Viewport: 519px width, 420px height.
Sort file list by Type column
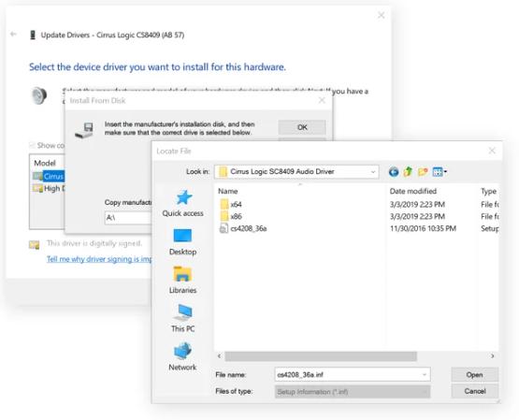[488, 192]
